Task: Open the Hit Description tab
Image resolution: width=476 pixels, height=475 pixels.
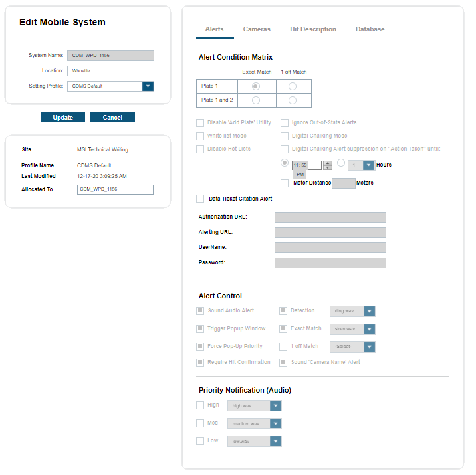Action: pos(312,29)
